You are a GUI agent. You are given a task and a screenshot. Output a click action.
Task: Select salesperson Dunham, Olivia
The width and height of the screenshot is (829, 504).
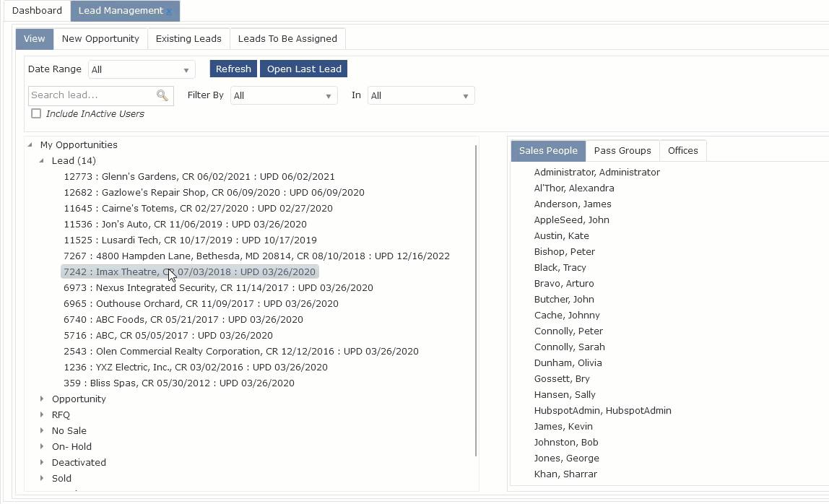pos(568,362)
